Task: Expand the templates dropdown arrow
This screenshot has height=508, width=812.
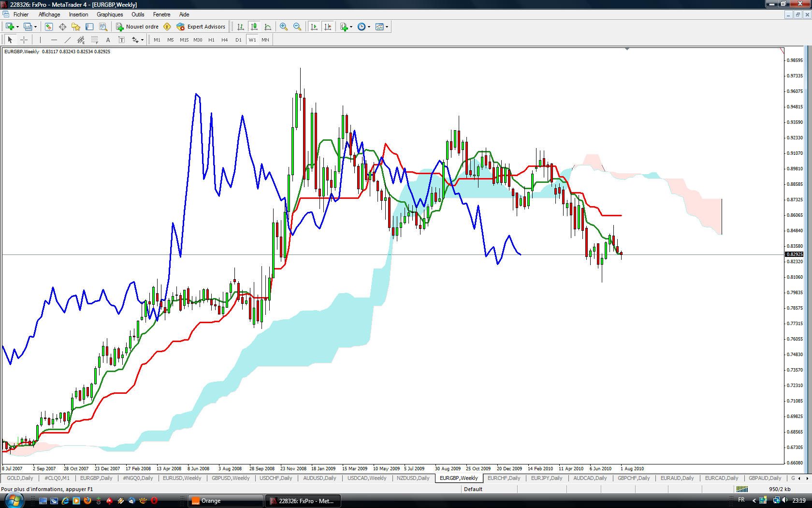Action: (387, 27)
